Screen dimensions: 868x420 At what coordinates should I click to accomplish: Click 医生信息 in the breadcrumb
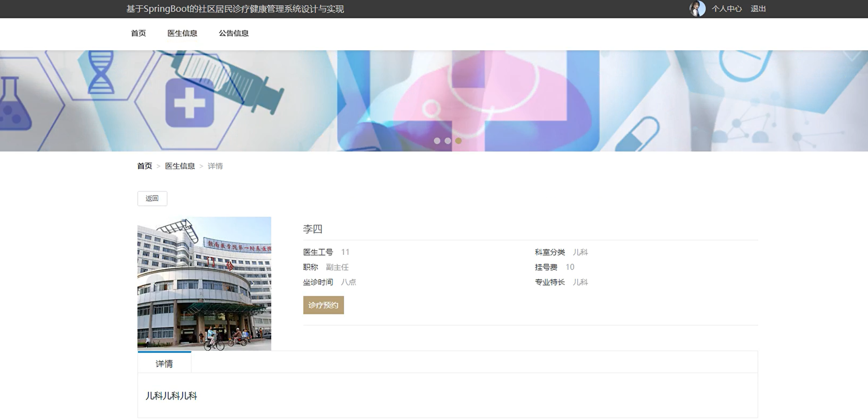point(180,166)
